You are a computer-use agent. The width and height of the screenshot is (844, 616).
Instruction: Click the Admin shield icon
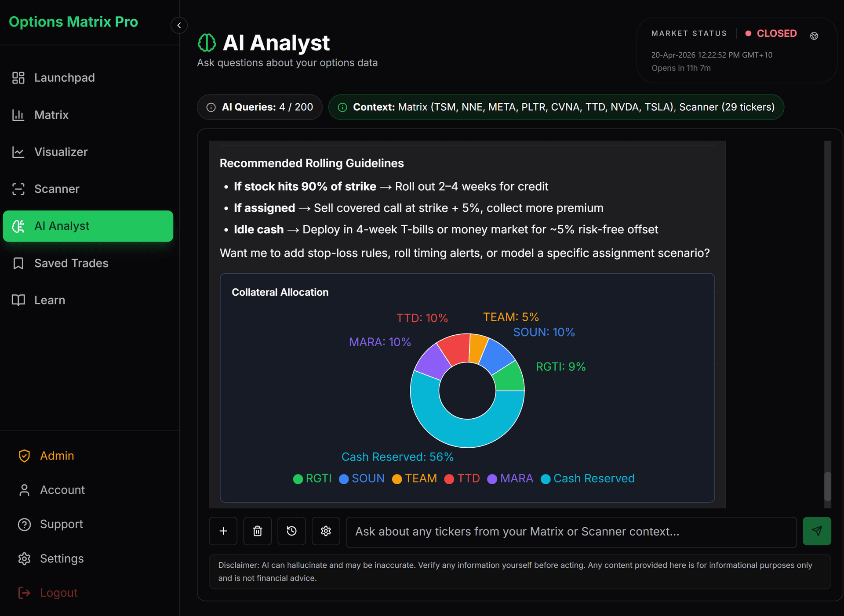25,456
